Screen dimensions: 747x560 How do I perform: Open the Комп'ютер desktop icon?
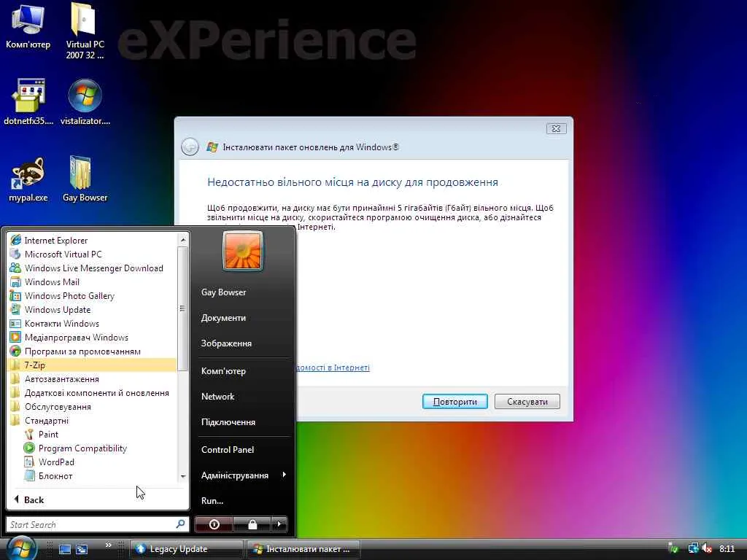click(28, 26)
